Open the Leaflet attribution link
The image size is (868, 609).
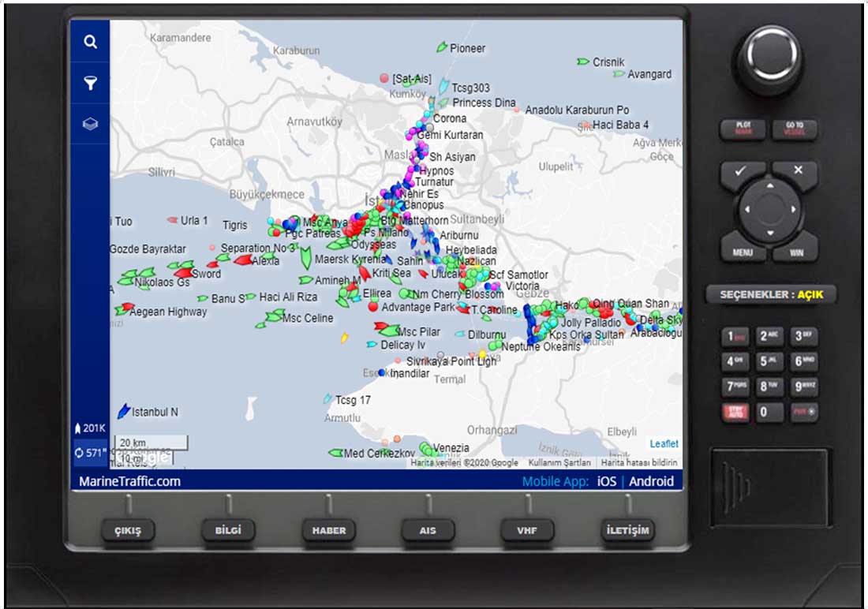pyautogui.click(x=664, y=443)
